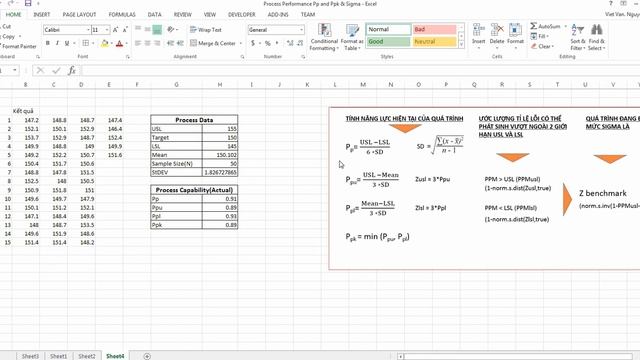Click the Cancel X in formula bar
This screenshot has height=360, width=640.
[x=40, y=71]
